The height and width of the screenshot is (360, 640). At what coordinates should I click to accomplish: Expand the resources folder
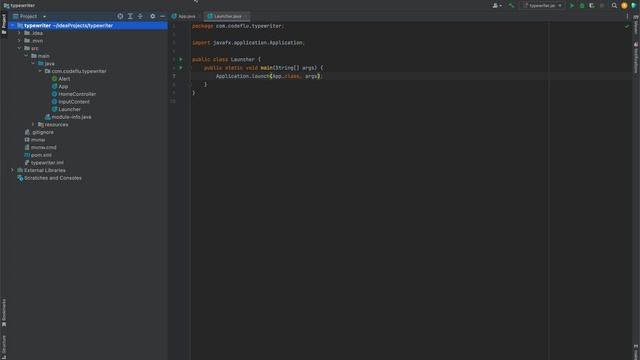click(33, 124)
